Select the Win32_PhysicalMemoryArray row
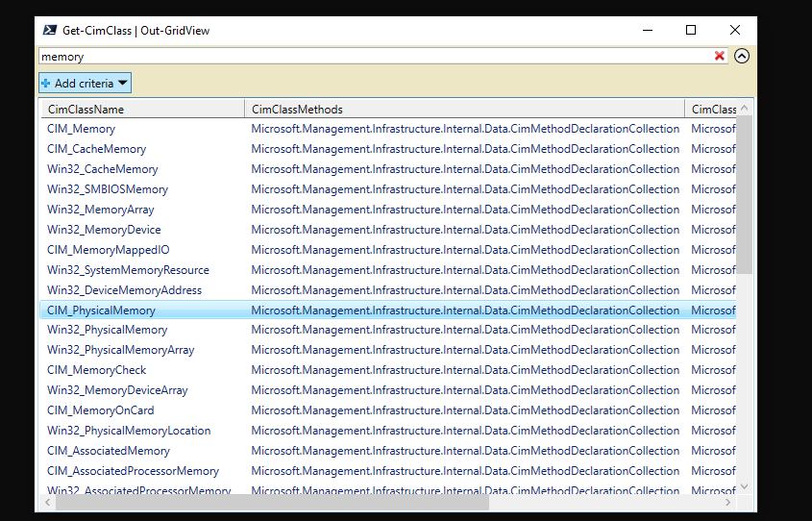 click(x=120, y=350)
